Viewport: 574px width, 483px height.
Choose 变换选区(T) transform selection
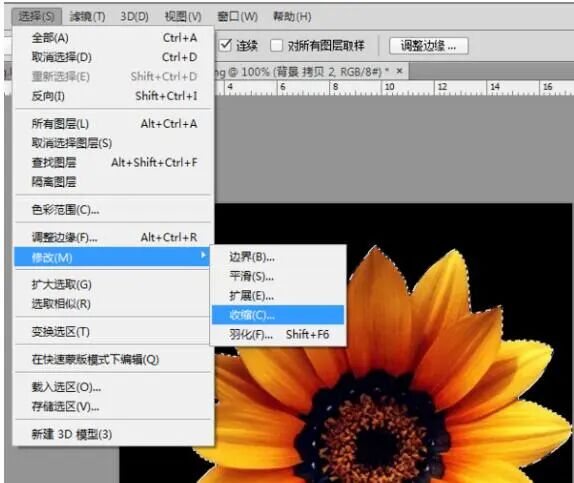coord(114,332)
